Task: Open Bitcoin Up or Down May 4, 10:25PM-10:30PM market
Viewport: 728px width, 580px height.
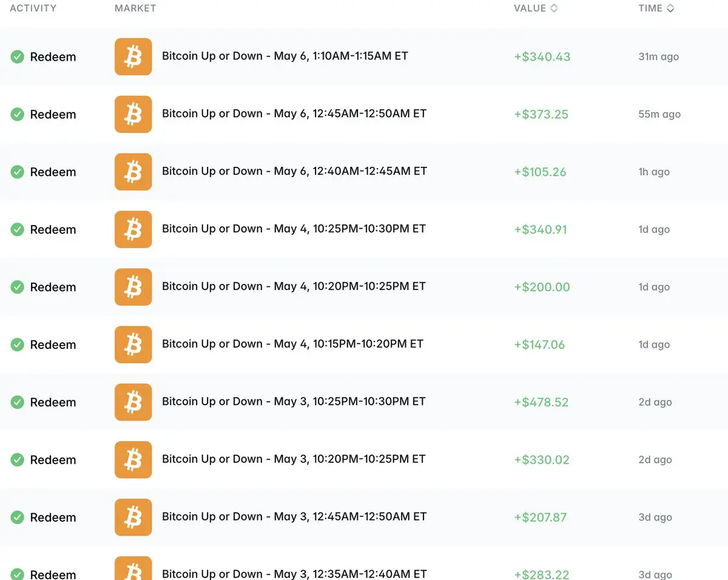Action: (x=294, y=229)
